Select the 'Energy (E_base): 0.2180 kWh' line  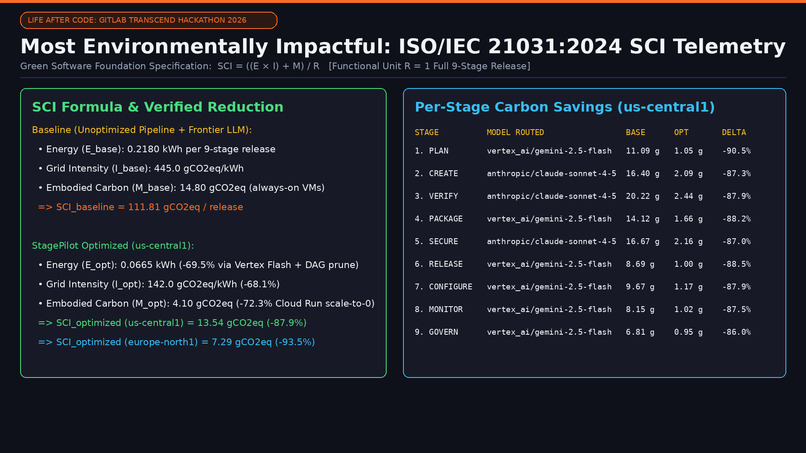click(157, 149)
